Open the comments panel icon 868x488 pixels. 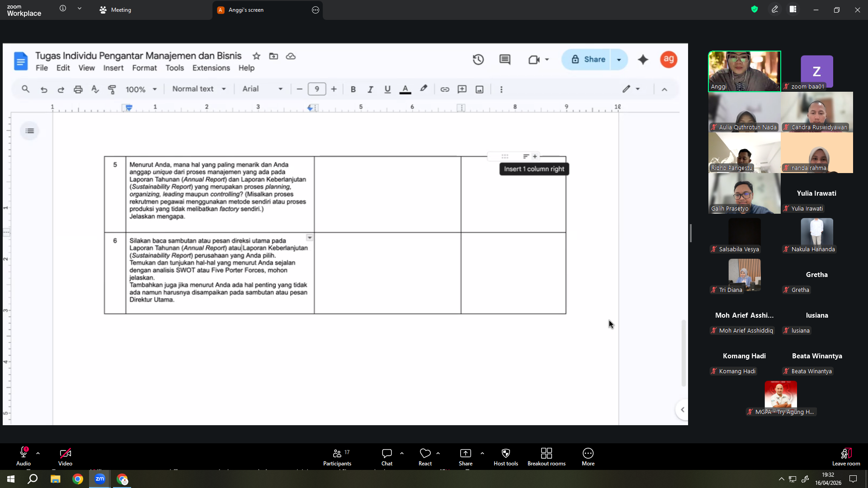click(x=505, y=60)
